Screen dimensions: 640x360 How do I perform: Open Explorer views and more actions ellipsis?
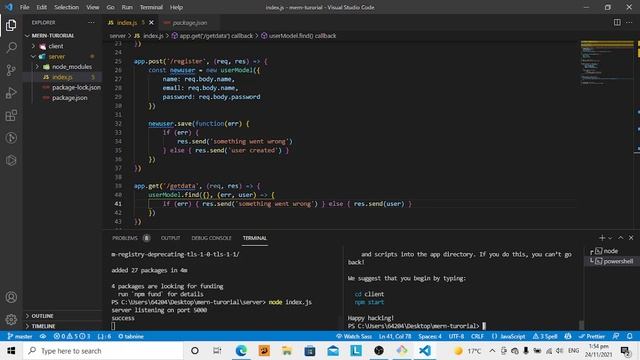(91, 22)
